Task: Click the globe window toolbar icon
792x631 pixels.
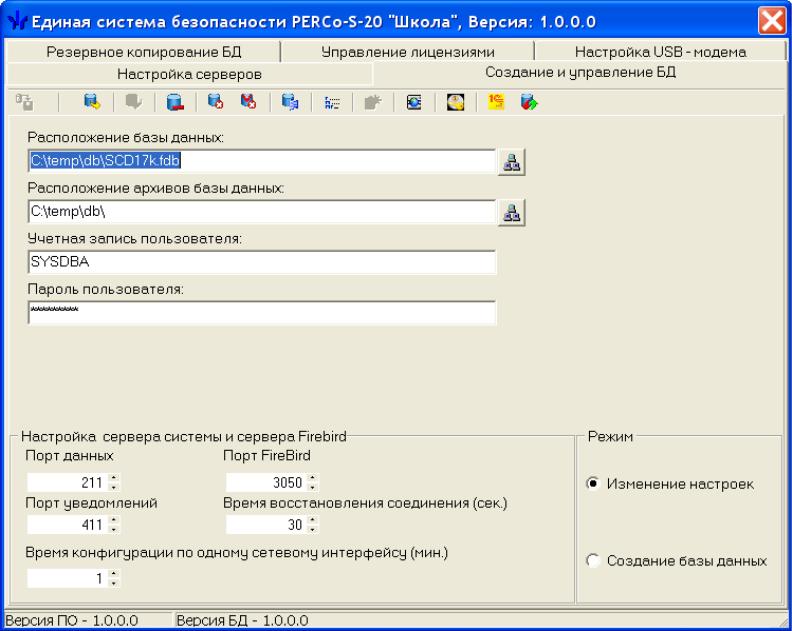Action: pos(414,102)
